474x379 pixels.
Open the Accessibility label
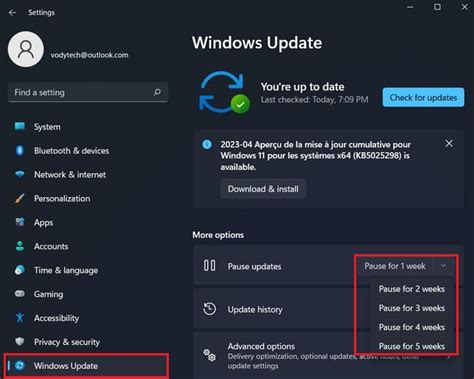pos(56,318)
